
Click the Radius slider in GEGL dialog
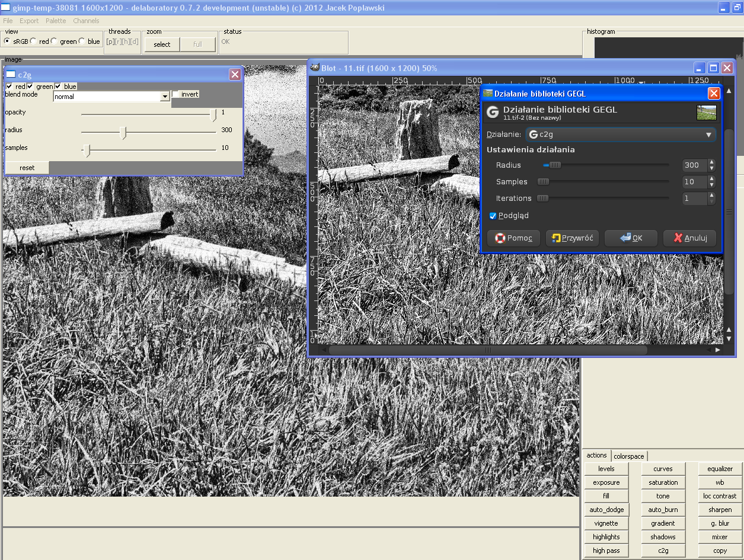coord(606,165)
